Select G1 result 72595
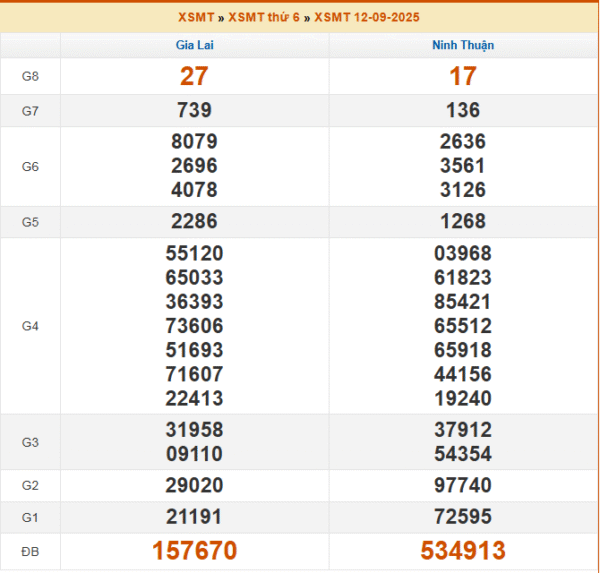The image size is (600, 573). pyautogui.click(x=463, y=517)
